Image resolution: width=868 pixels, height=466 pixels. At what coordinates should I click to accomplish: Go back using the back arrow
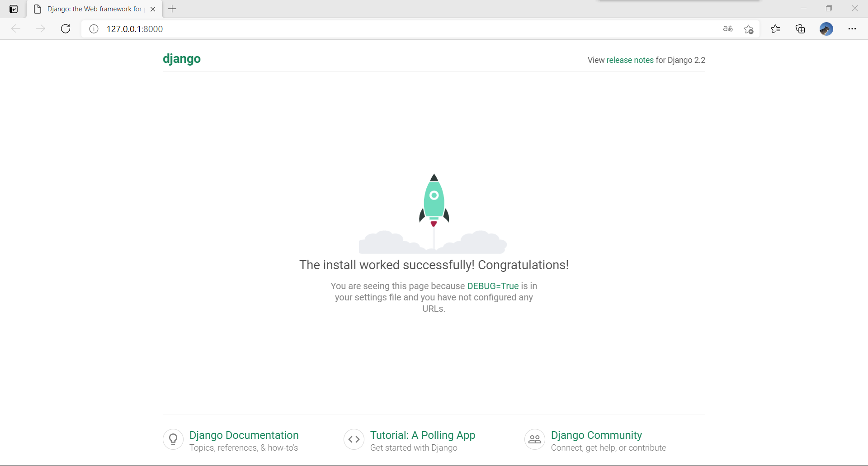pos(16,29)
